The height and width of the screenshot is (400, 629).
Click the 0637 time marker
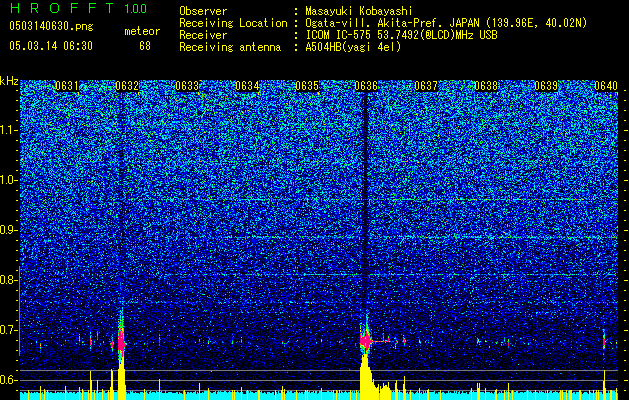pos(426,86)
